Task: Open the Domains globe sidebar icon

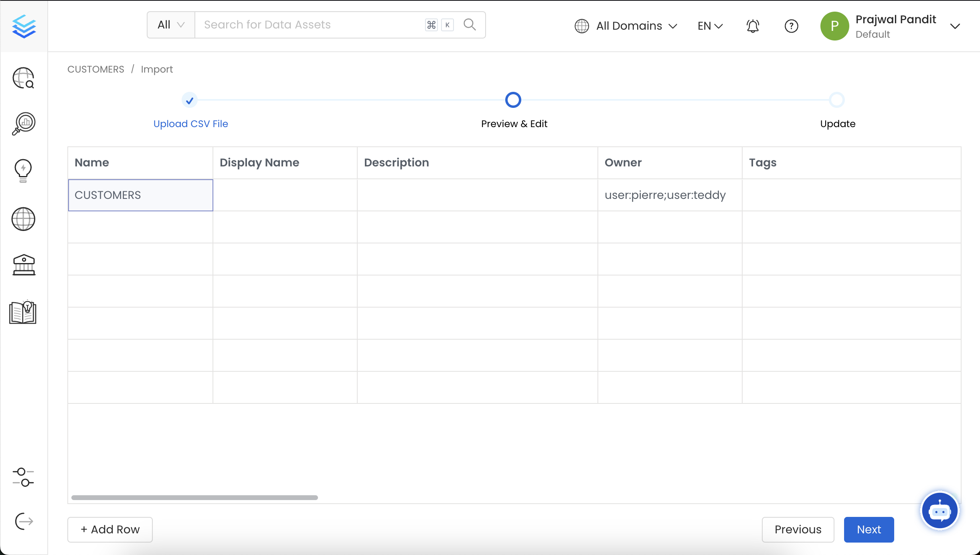Action: click(x=23, y=219)
